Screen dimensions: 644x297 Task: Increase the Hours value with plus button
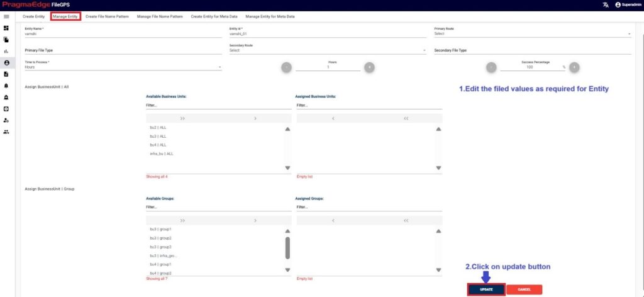tap(369, 67)
